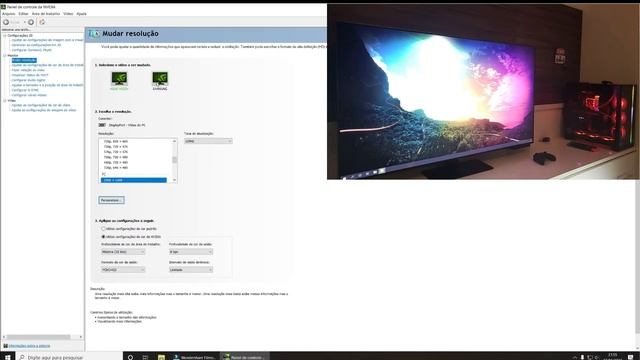This screenshot has height=360, width=640.
Task: Open Ajustar as configurações de cor do vídeo
Action: [x=41, y=105]
